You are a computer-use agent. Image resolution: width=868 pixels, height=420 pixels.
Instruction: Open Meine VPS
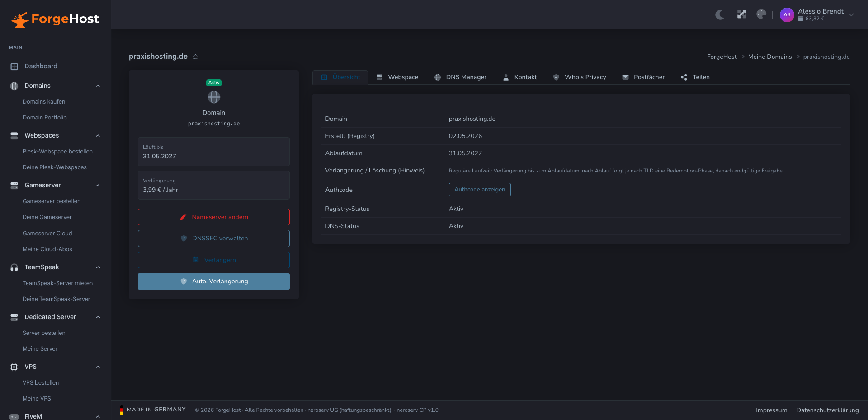(x=37, y=399)
